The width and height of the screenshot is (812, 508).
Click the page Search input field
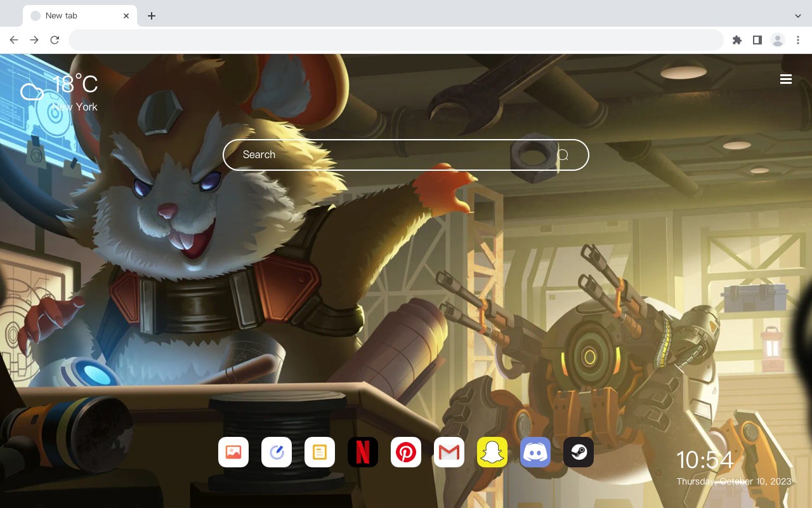[x=406, y=155]
